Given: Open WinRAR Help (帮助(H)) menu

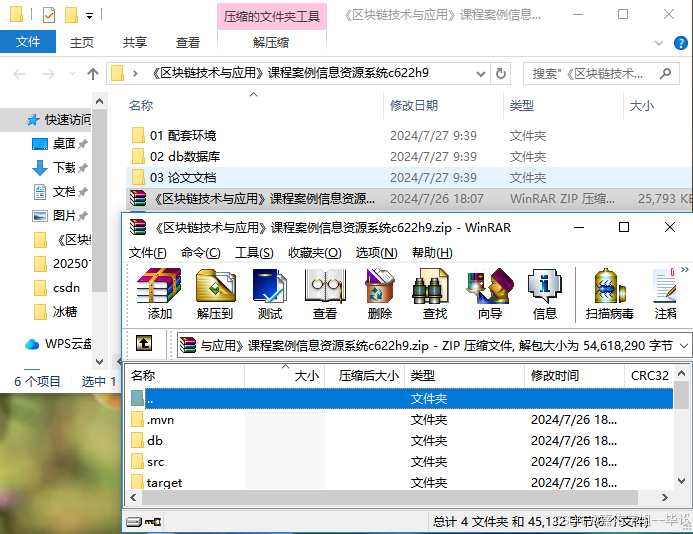Looking at the screenshot, I should pos(432,253).
